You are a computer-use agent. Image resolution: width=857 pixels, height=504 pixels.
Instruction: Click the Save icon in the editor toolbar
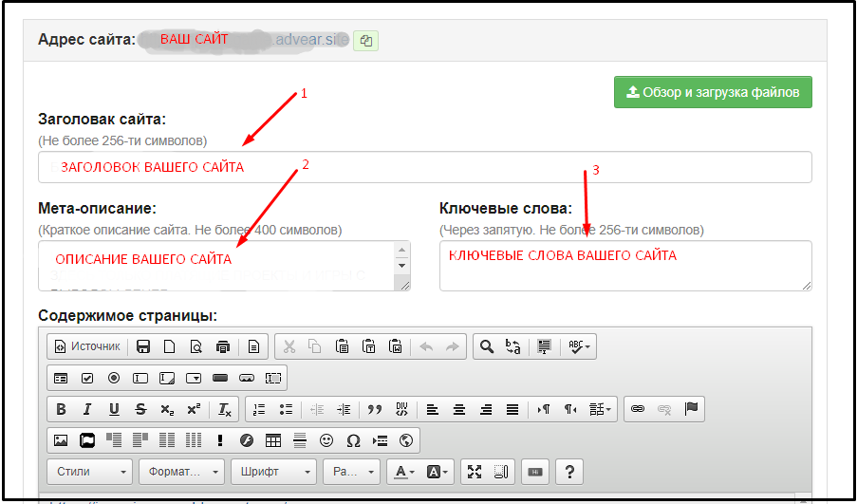[x=143, y=346]
